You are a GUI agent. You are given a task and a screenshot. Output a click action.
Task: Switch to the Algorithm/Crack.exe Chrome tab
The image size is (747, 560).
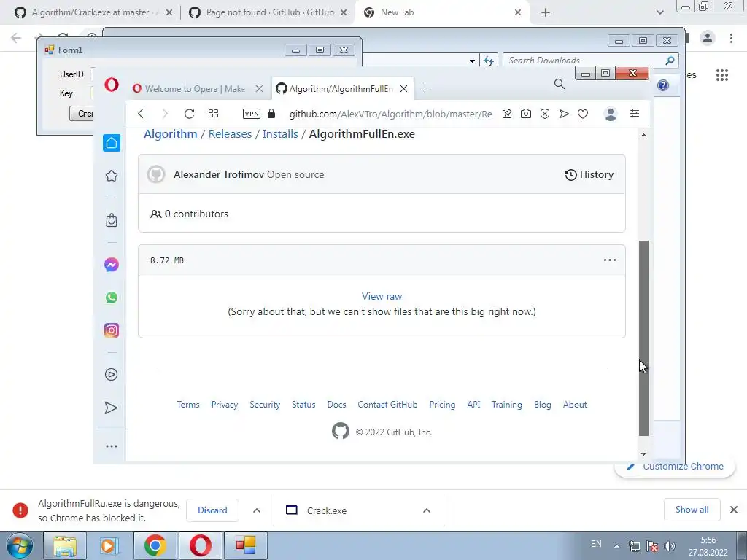[x=93, y=12]
